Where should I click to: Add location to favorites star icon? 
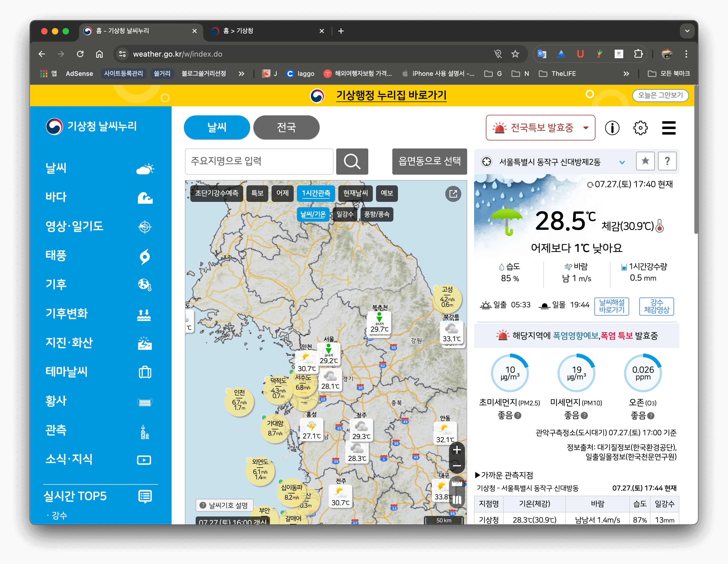click(645, 161)
